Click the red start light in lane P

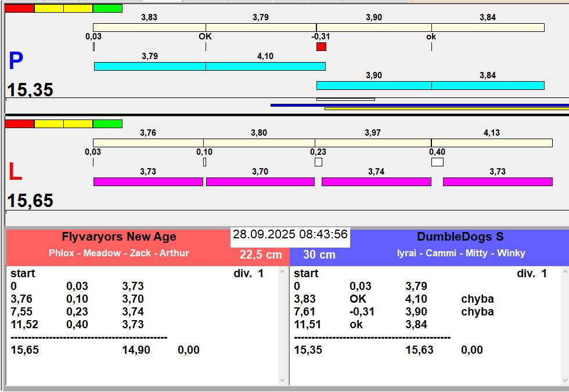(19, 9)
